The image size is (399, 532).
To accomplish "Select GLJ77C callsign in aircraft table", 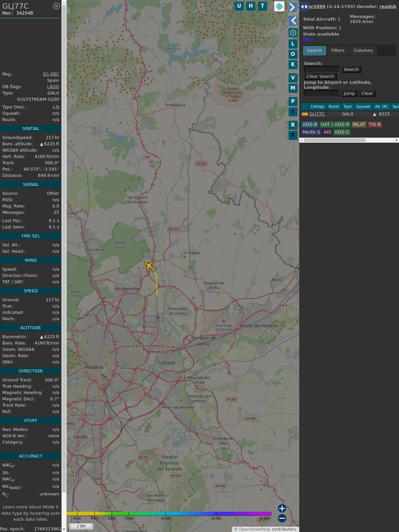I will click(317, 114).
